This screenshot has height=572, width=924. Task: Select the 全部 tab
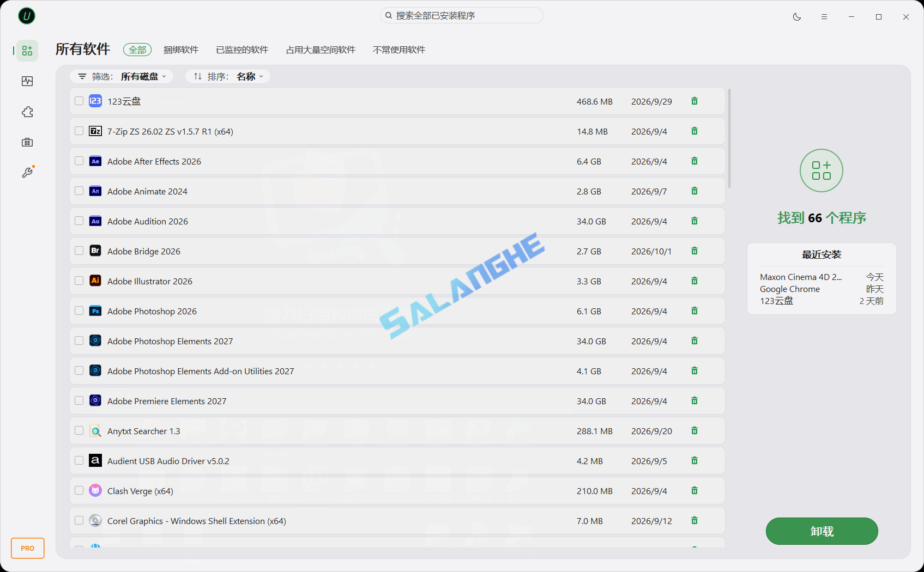[x=137, y=50]
